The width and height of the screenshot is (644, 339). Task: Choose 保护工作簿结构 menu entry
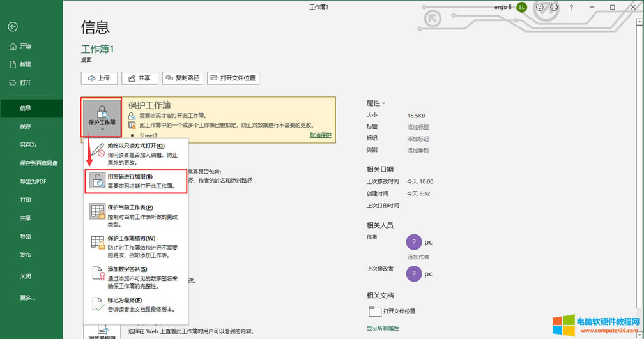(135, 243)
